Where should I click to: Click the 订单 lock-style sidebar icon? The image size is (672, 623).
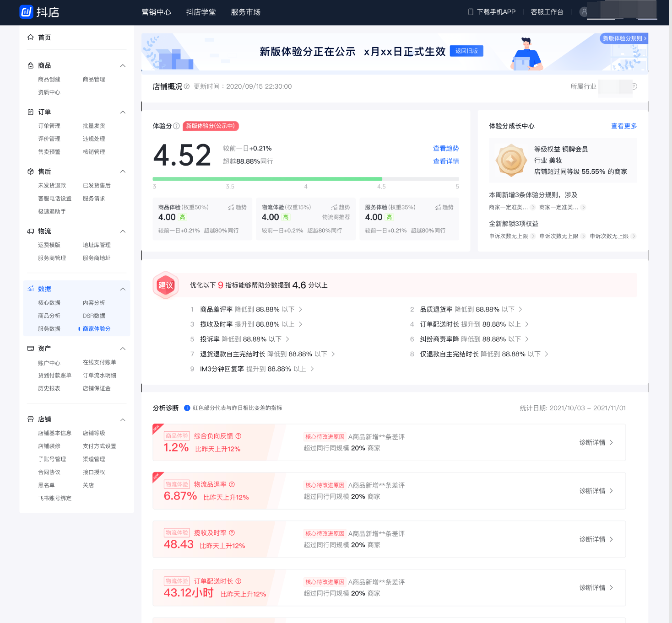pyautogui.click(x=31, y=112)
